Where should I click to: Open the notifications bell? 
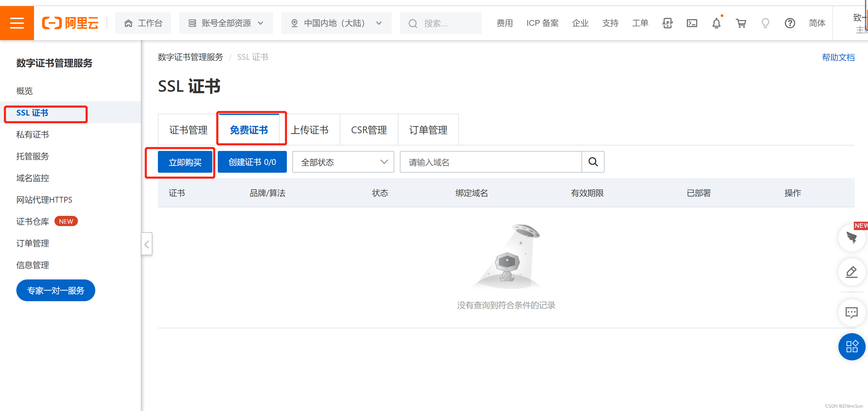pos(716,23)
